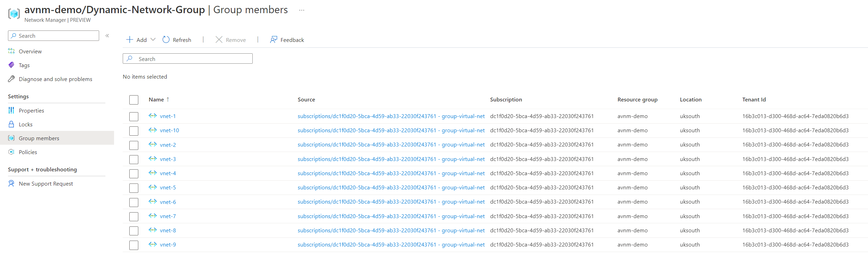Image resolution: width=868 pixels, height=278 pixels.
Task: Check the vnet-6 row checkbox
Action: point(134,202)
